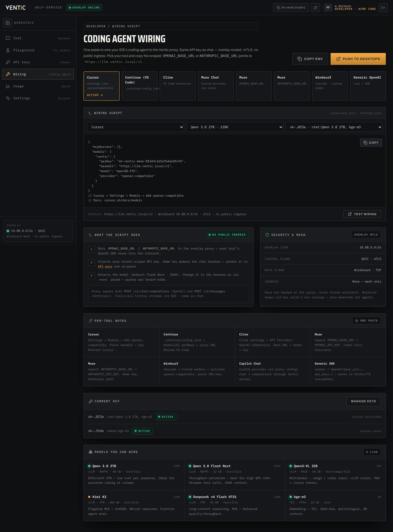The width and height of the screenshot is (393, 532).
Task: Click the Qwen 3.8 Flash Next model card
Action: pos(235,474)
